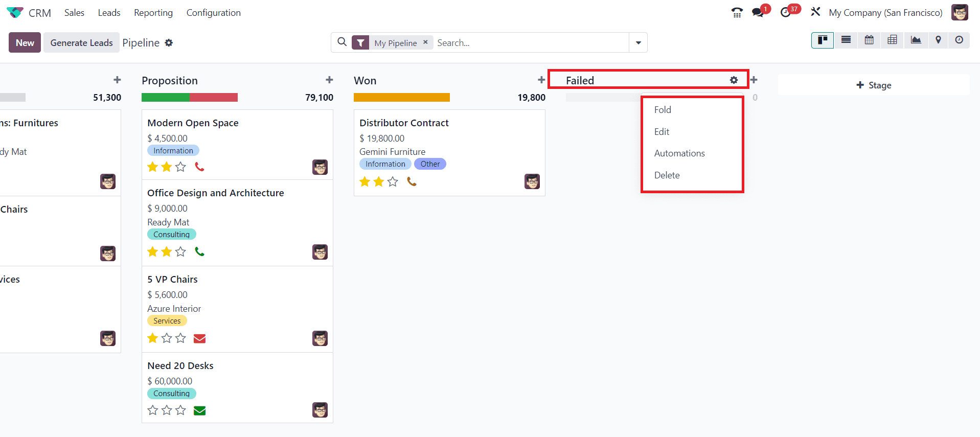Switch to Activity view

959,40
